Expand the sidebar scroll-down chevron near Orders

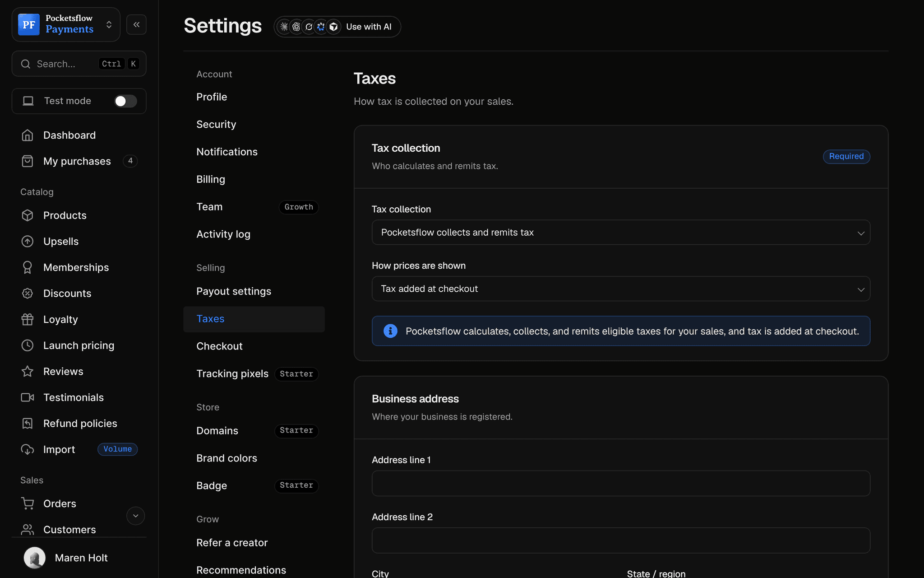[135, 516]
